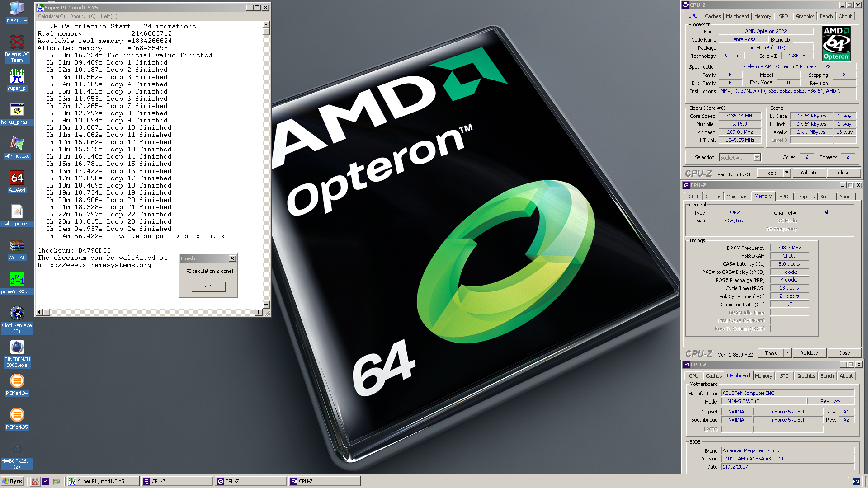Launch PCMark04 desktop shortcut

click(17, 385)
